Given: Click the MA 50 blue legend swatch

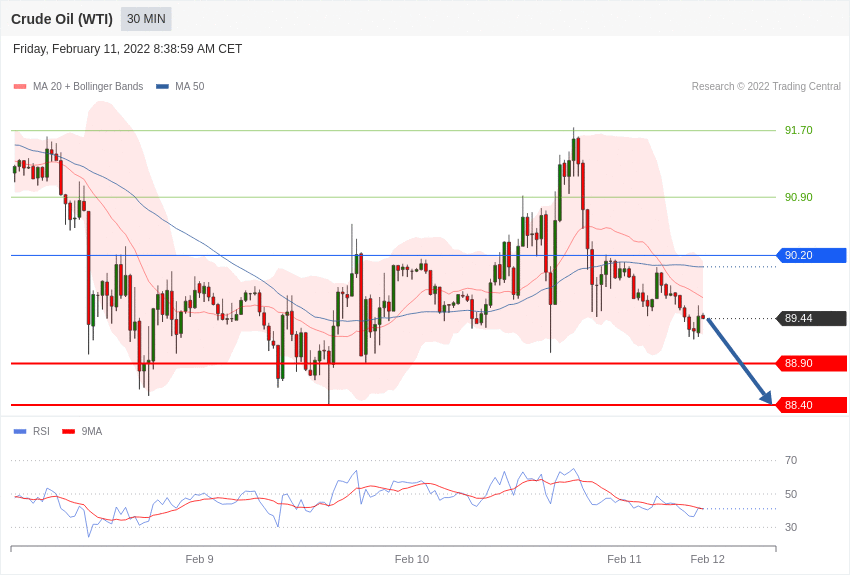Looking at the screenshot, I should (x=162, y=86).
